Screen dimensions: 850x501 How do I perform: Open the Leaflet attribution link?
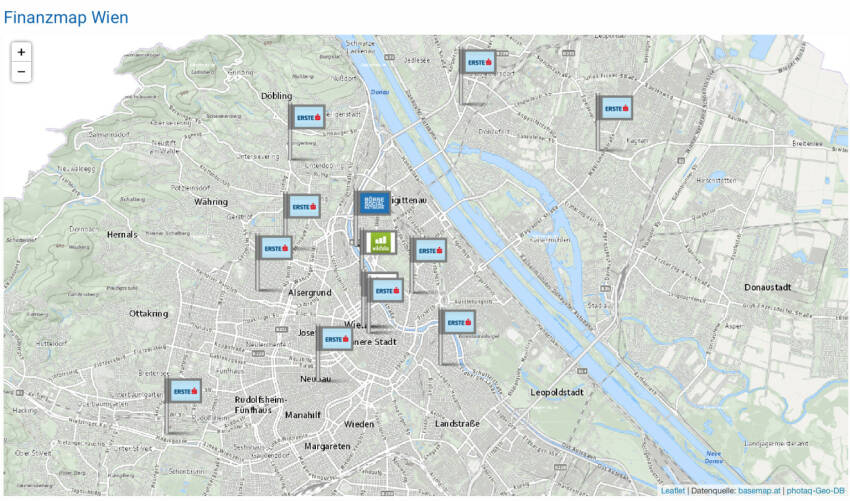(x=673, y=491)
